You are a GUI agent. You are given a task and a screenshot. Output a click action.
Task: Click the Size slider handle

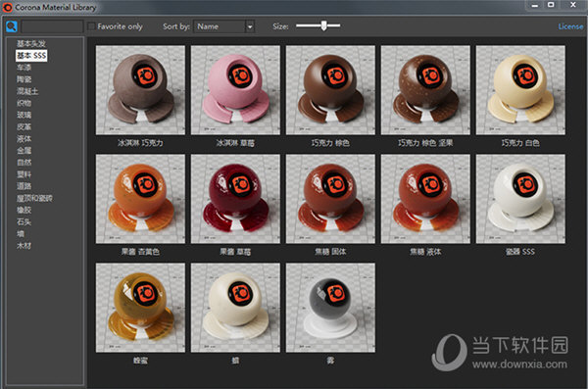(323, 25)
